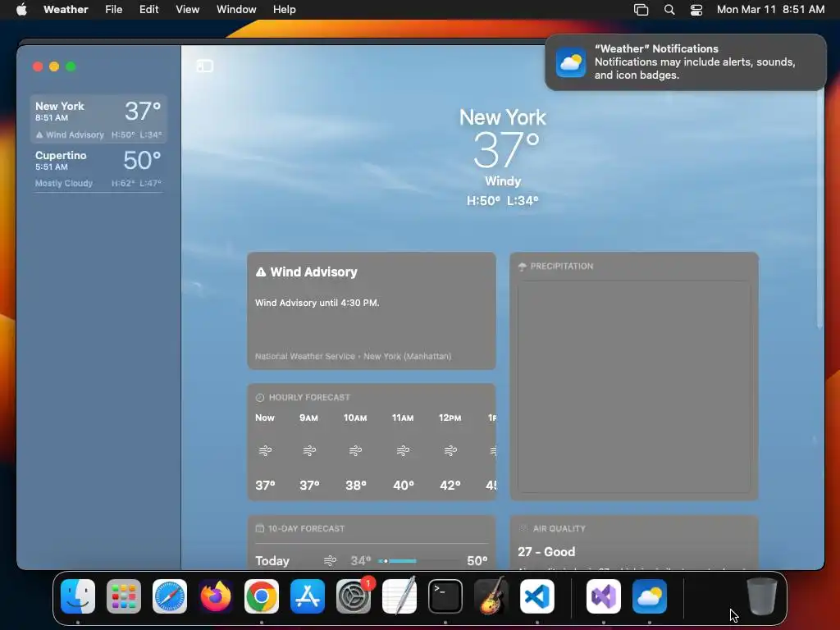Viewport: 840px width, 630px height.
Task: Open System Settings from the Dock
Action: click(x=354, y=596)
